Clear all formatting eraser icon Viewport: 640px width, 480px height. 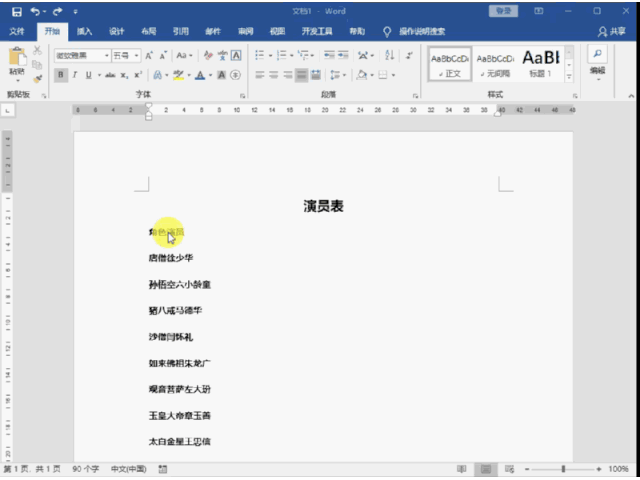pos(208,56)
